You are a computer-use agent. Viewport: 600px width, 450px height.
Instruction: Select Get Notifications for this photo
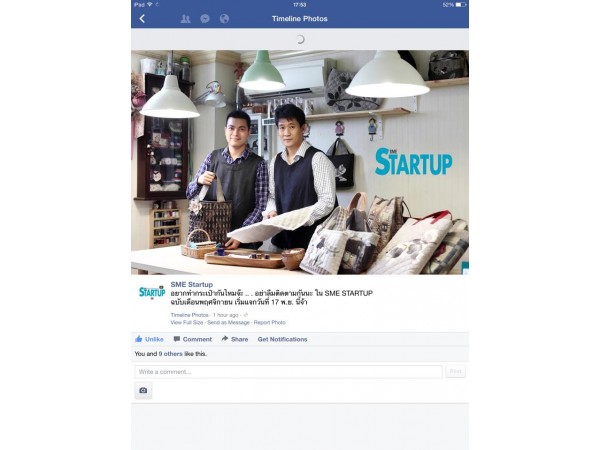pyautogui.click(x=282, y=339)
